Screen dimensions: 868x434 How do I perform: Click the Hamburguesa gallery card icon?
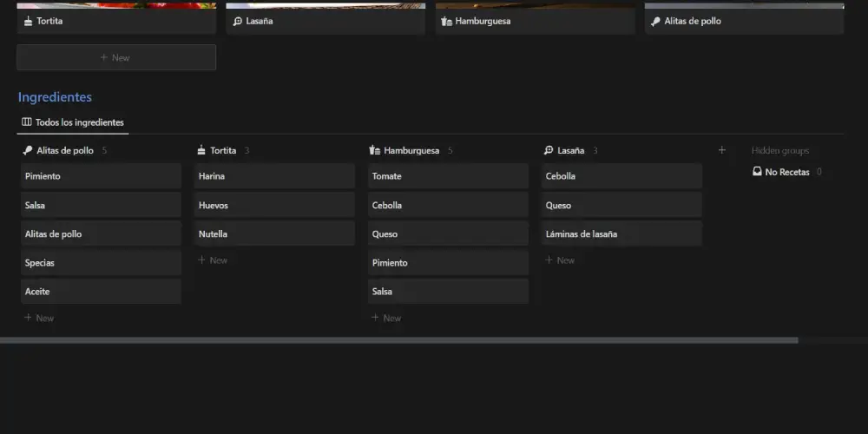[447, 21]
